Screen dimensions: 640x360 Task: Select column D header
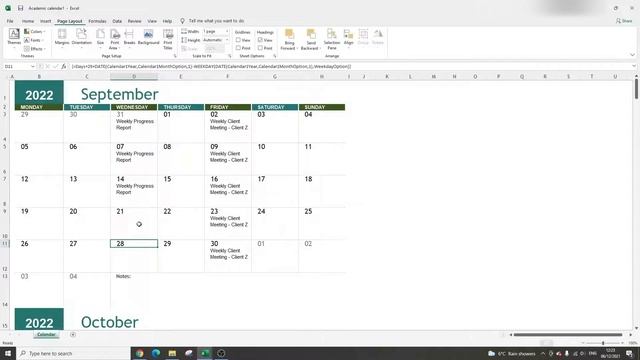(134, 76)
